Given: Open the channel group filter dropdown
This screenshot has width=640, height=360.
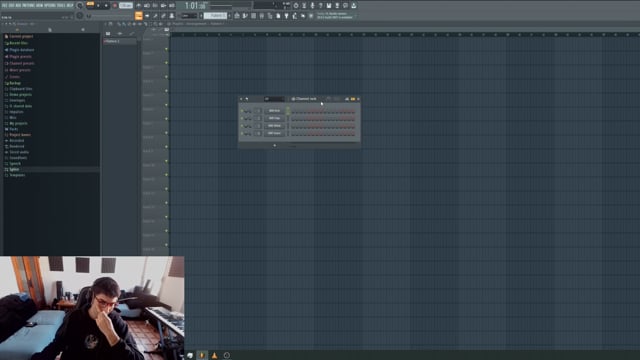Looking at the screenshot, I should point(274,99).
